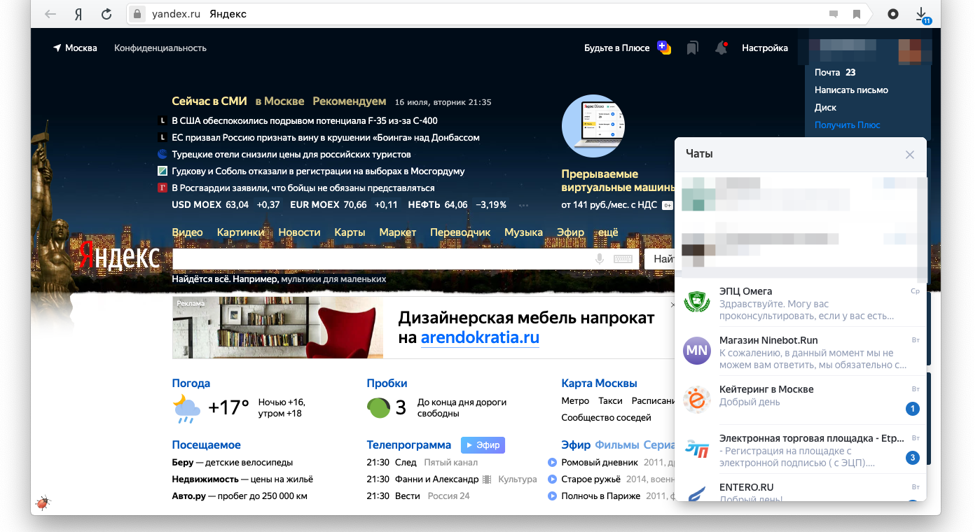Click the ladybug icon in the page corner
Image resolution: width=980 pixels, height=532 pixels.
point(43,502)
